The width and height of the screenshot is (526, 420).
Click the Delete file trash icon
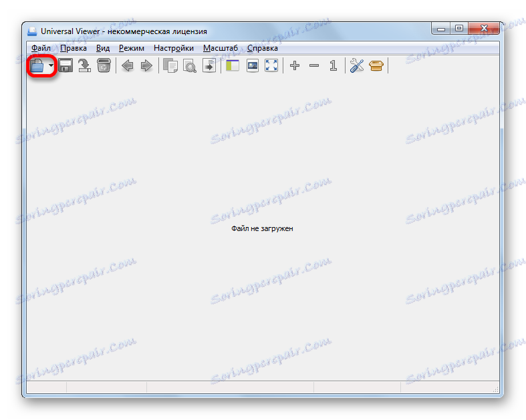pos(104,65)
